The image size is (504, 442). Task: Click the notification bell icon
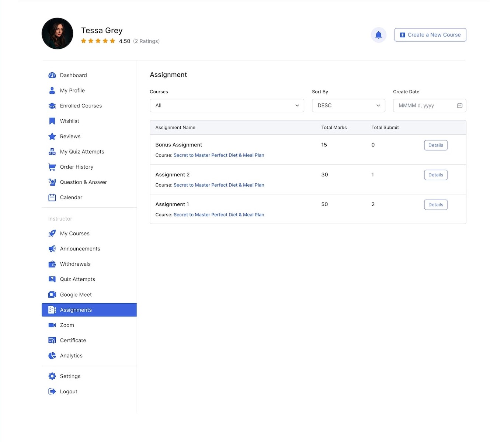378,35
